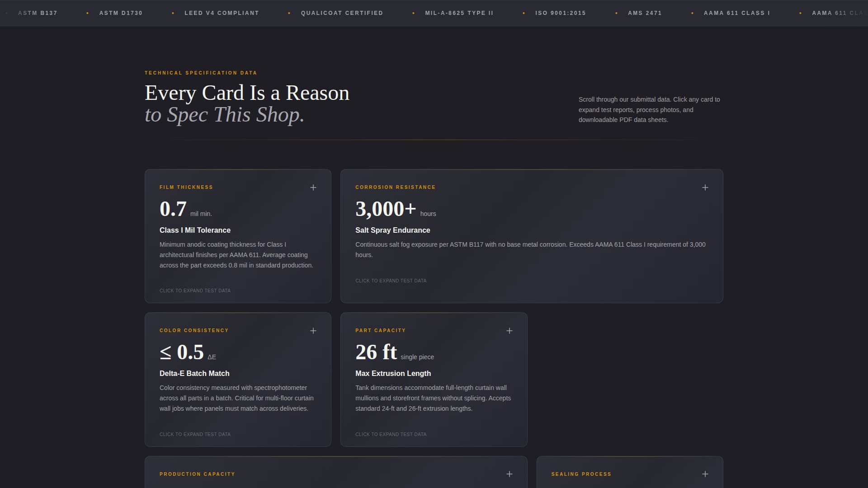Click the plus icon on Part Capacity card
The image size is (868, 488).
point(509,330)
